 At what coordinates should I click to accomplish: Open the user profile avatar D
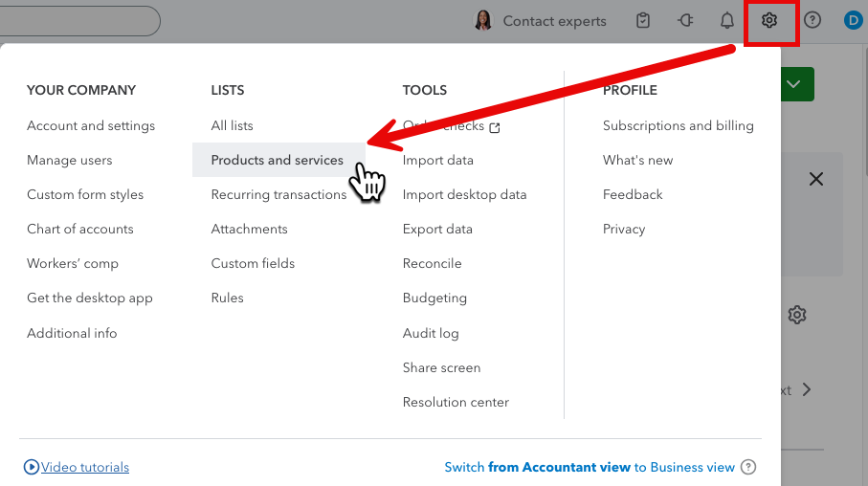pos(853,20)
